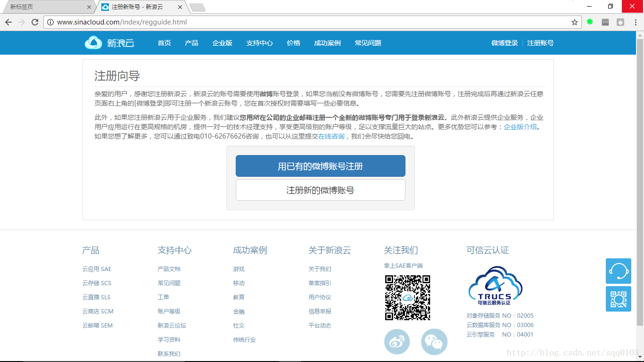Open the floating customer service headset icon
This screenshot has width=644, height=362.
pos(619,271)
